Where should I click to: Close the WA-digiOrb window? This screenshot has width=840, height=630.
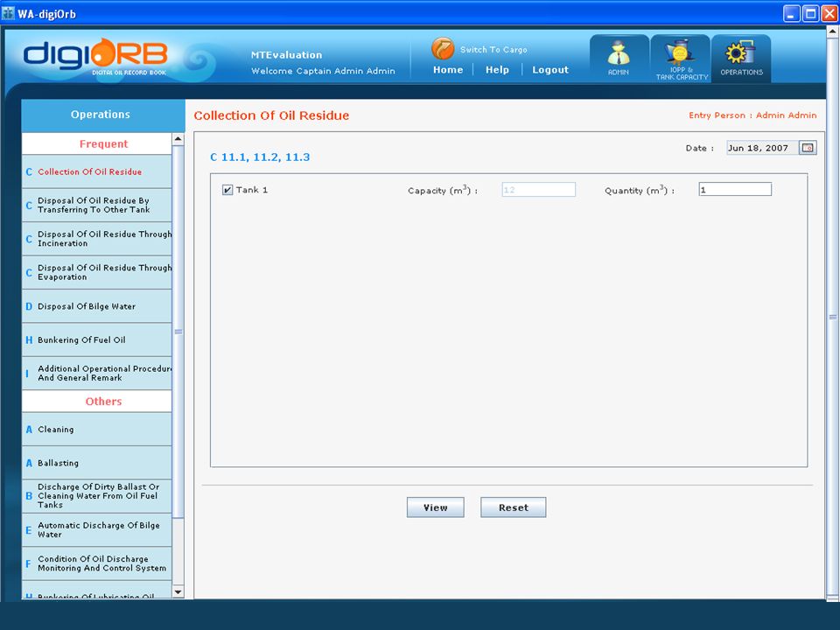coord(829,13)
